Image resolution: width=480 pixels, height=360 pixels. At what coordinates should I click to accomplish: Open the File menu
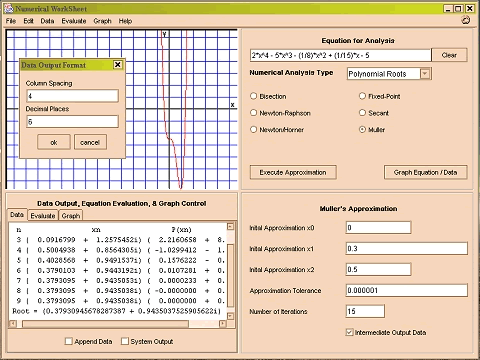tap(11, 21)
